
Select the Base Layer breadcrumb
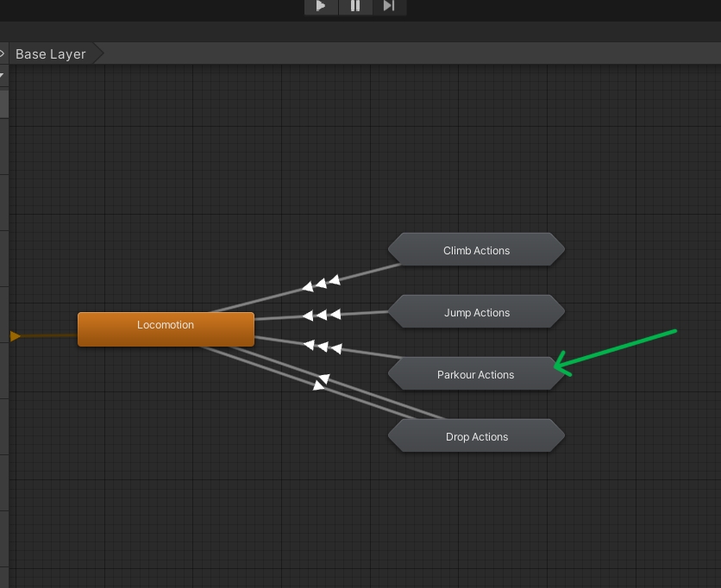[x=51, y=53]
